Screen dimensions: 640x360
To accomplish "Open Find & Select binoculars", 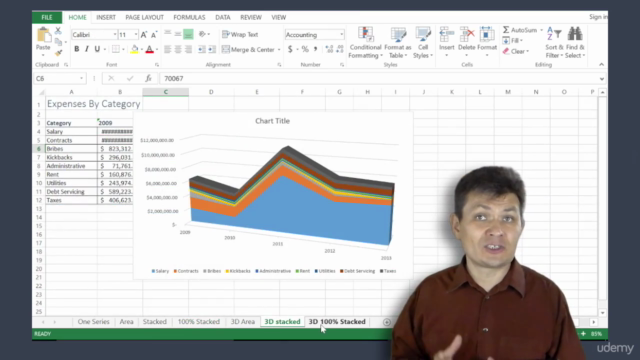I will [575, 43].
